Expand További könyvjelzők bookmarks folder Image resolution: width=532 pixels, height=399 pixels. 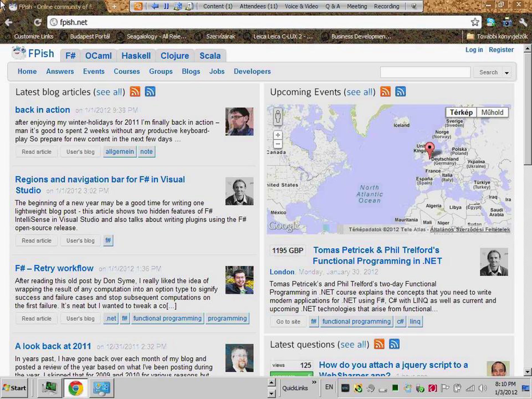(497, 36)
